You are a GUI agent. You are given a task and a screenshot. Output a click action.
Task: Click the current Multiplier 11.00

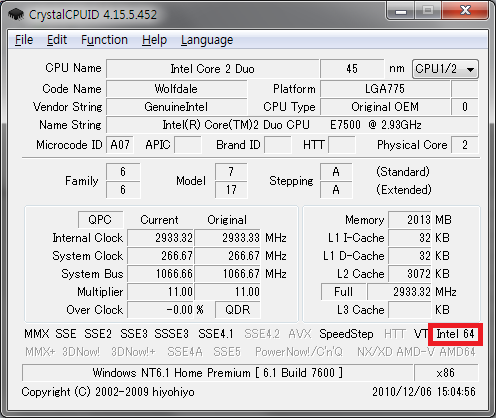tap(161, 292)
